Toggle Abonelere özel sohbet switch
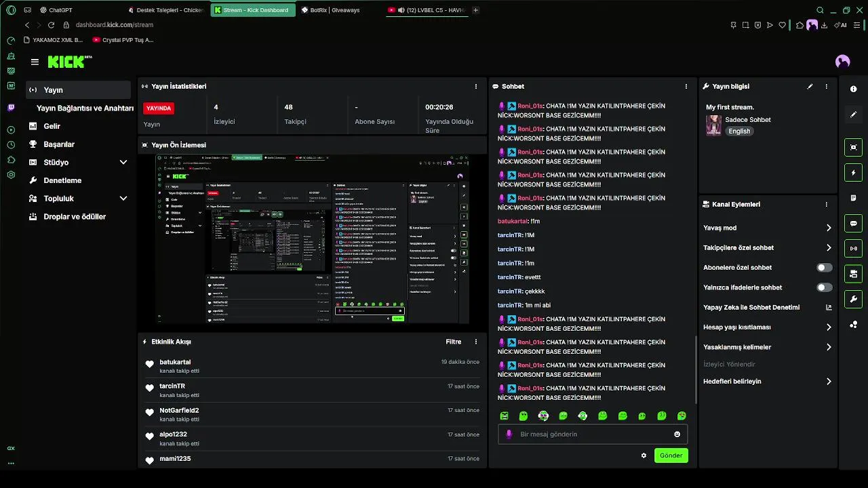The height and width of the screenshot is (488, 868). pyautogui.click(x=825, y=268)
